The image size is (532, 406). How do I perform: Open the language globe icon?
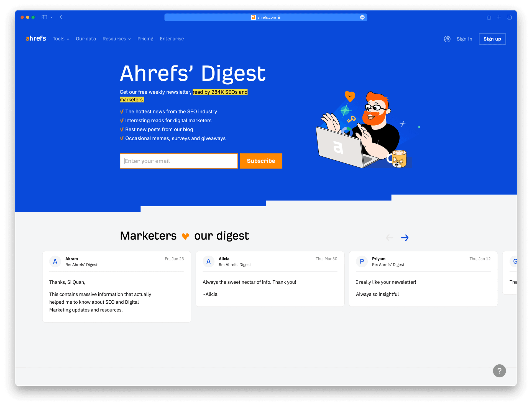447,39
